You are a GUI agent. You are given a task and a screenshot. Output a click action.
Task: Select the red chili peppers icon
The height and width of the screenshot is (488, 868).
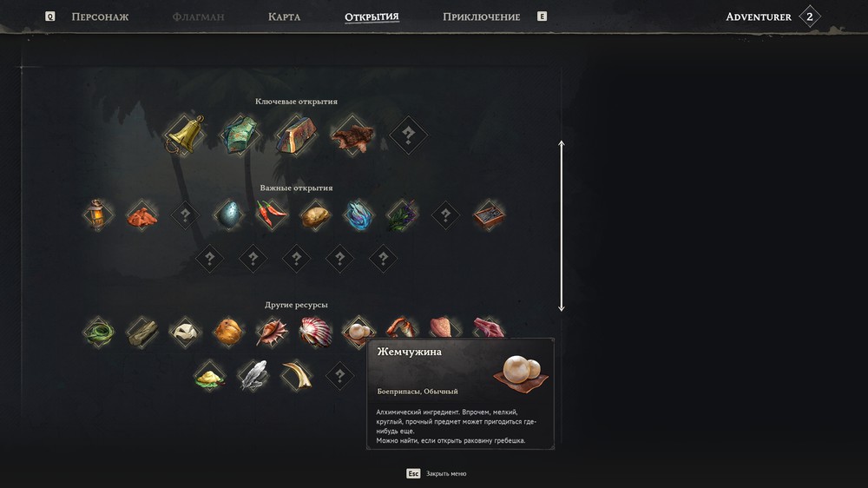271,214
